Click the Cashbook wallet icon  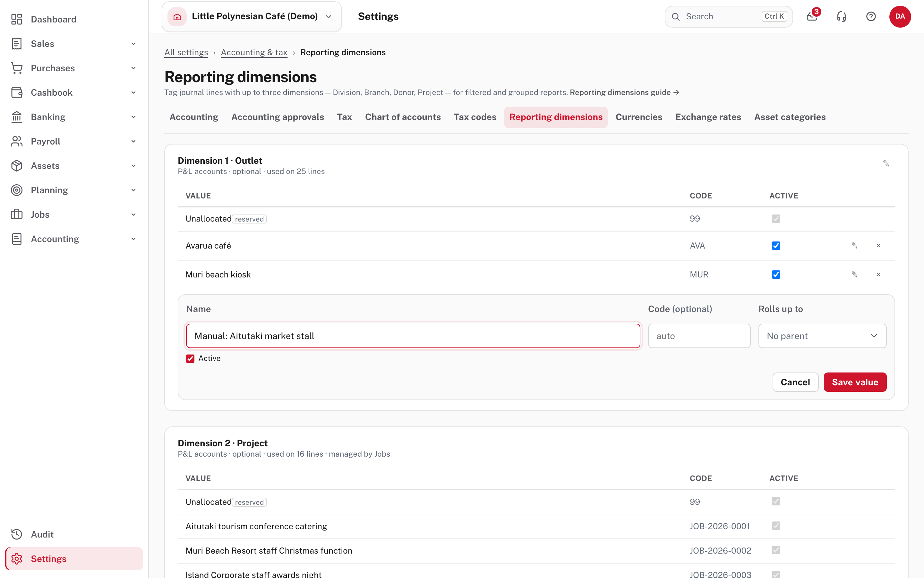coord(16,92)
